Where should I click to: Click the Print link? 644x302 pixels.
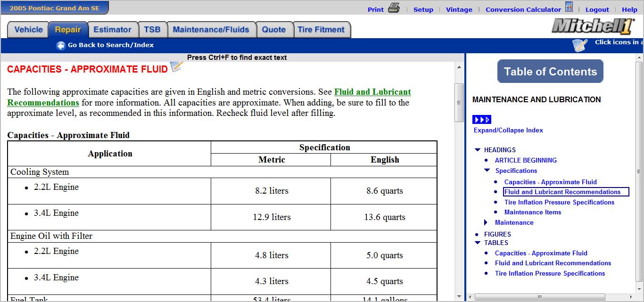[x=376, y=9]
